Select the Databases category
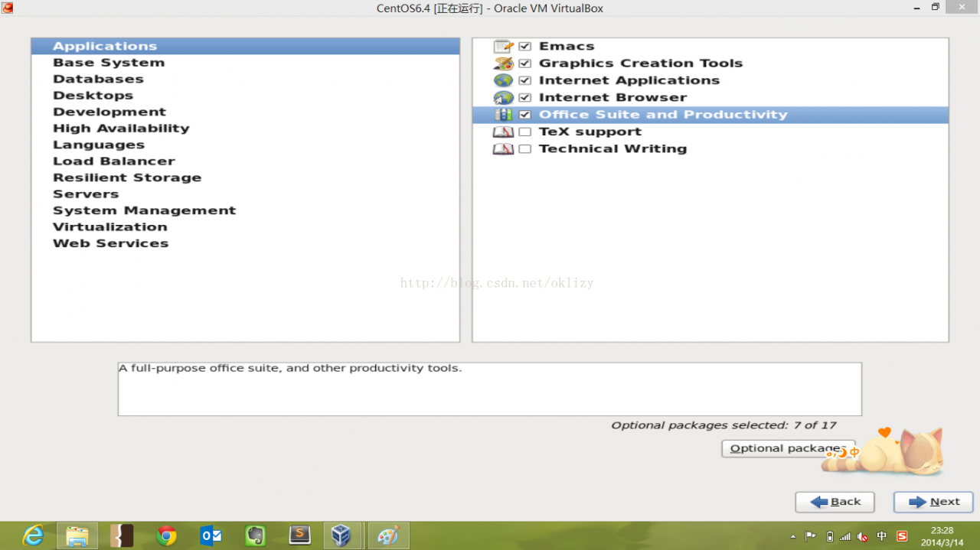 click(245, 80)
